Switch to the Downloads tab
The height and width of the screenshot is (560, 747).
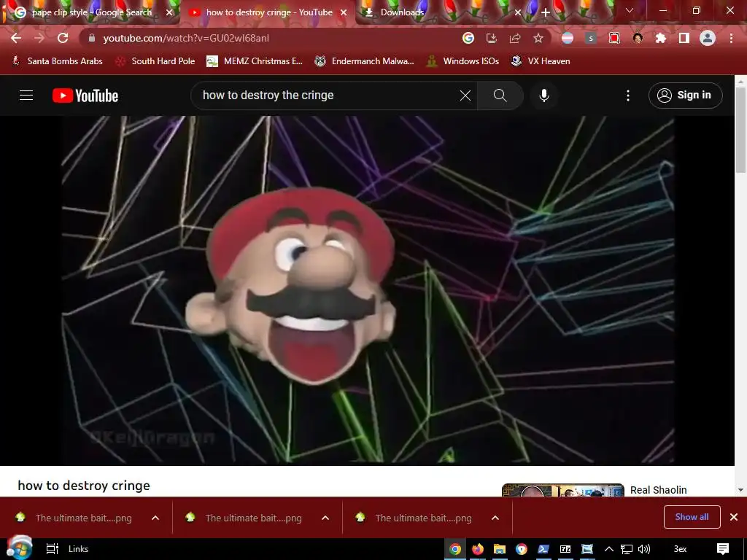coord(402,12)
